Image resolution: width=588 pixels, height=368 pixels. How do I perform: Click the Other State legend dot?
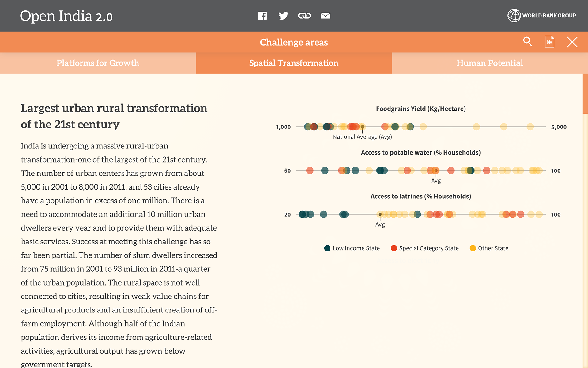click(x=473, y=248)
